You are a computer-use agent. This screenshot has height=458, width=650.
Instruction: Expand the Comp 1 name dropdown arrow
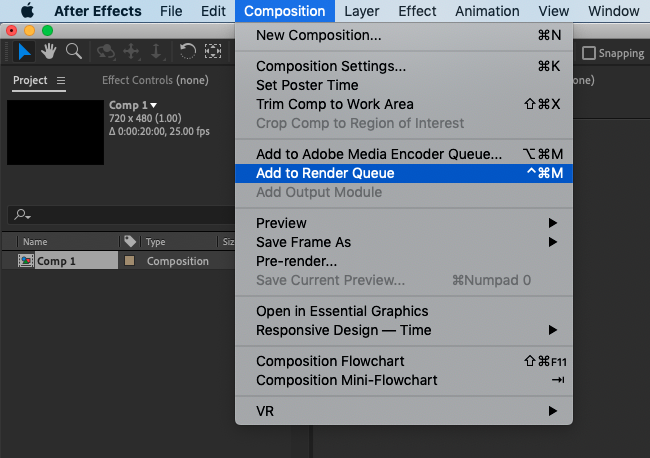[x=154, y=105]
